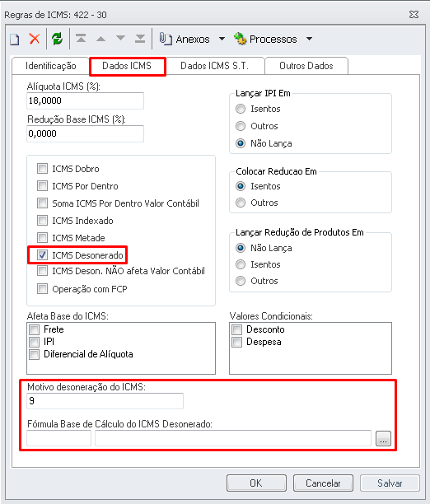Click the Salvar button
Screen dimensions: 430x504
click(x=390, y=483)
